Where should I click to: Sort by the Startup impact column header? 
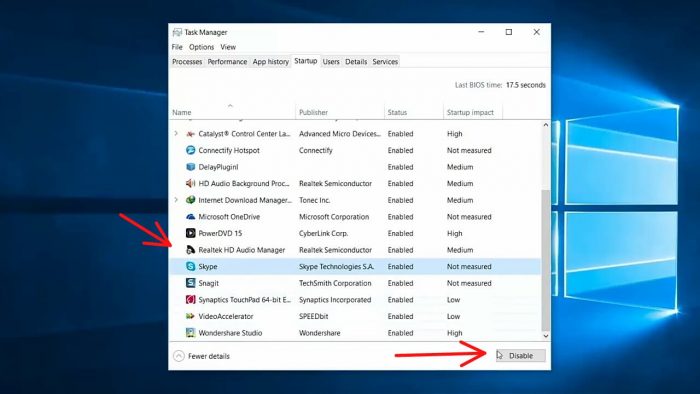pos(473,112)
